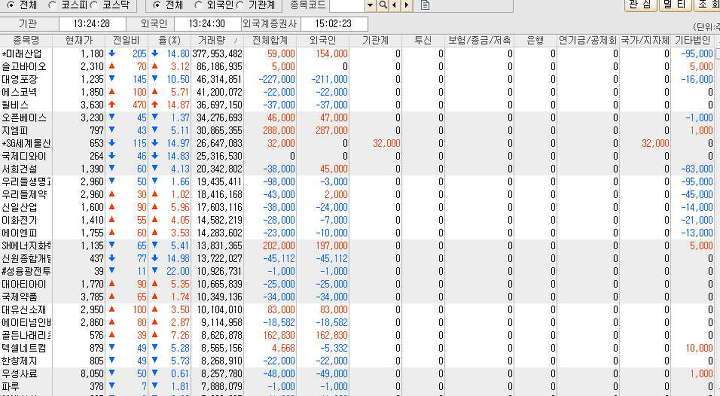This screenshot has height=396, width=720.
Task: Select the 신일산업 stock row name
Action: coord(19,208)
